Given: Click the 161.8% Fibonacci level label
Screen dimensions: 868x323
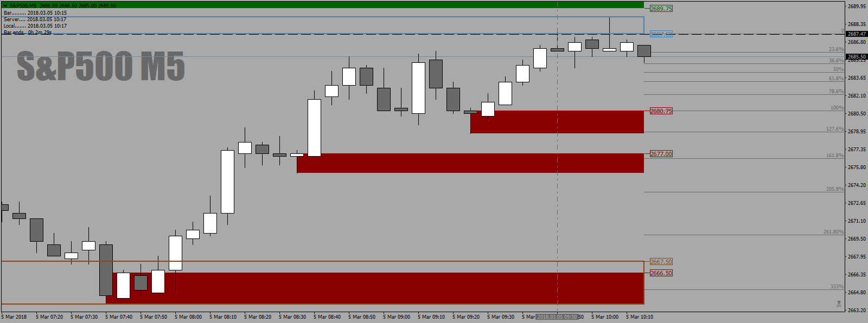Looking at the screenshot, I should [x=835, y=156].
